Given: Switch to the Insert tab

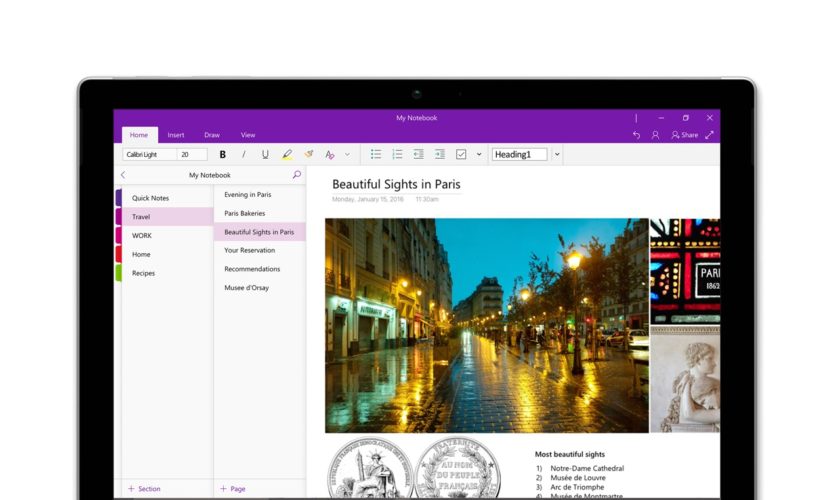Looking at the screenshot, I should pyautogui.click(x=176, y=135).
